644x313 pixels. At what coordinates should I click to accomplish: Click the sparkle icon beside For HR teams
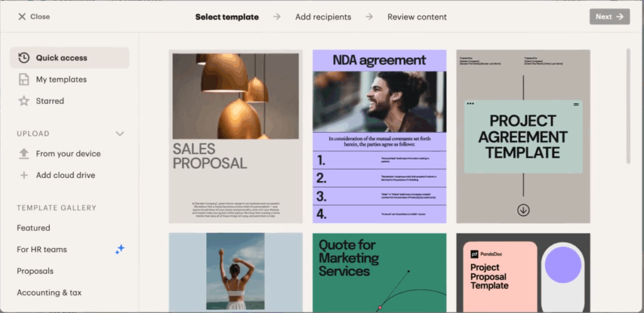(x=119, y=250)
